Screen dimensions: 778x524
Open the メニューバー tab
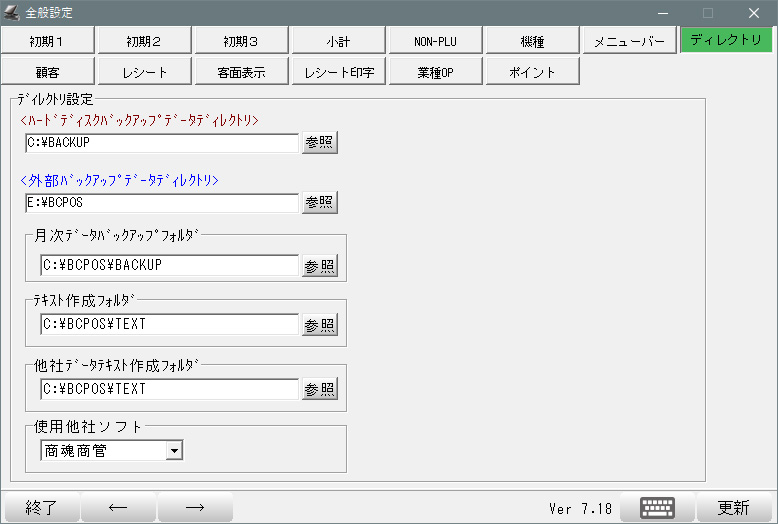point(629,41)
